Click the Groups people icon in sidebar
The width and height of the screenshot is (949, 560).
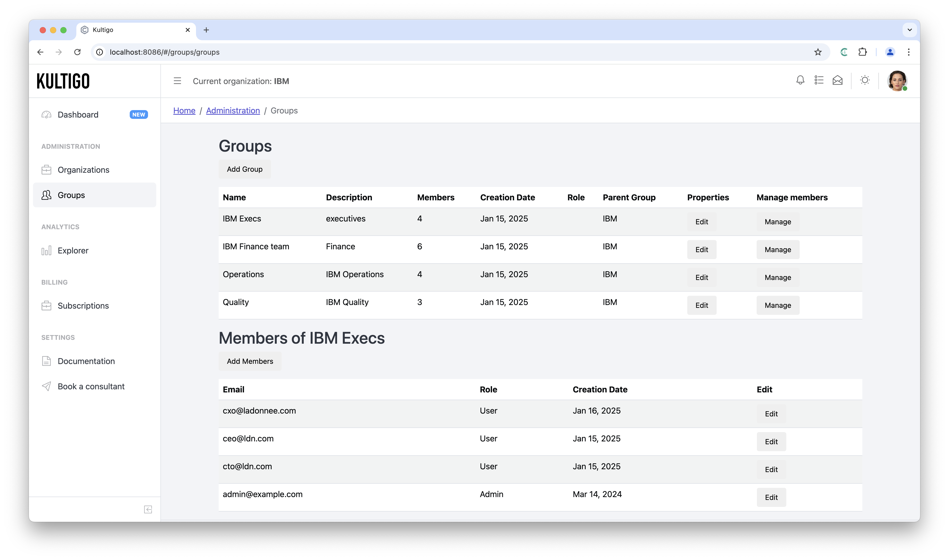click(46, 195)
